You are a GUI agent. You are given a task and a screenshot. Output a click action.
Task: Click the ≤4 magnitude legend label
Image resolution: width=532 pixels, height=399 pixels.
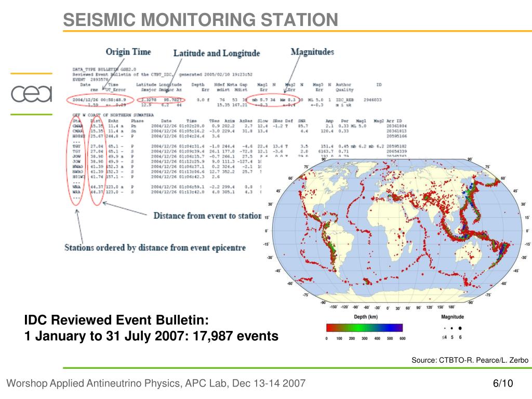(445, 337)
